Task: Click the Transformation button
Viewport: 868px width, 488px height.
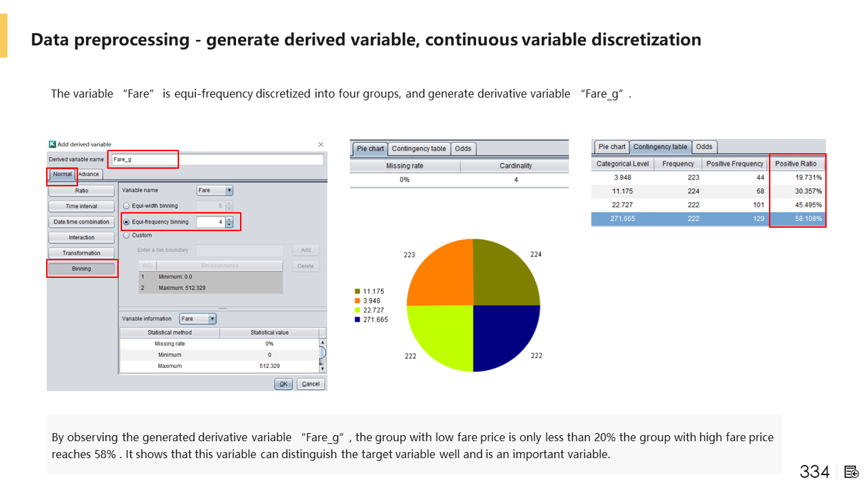Action: pyautogui.click(x=81, y=253)
